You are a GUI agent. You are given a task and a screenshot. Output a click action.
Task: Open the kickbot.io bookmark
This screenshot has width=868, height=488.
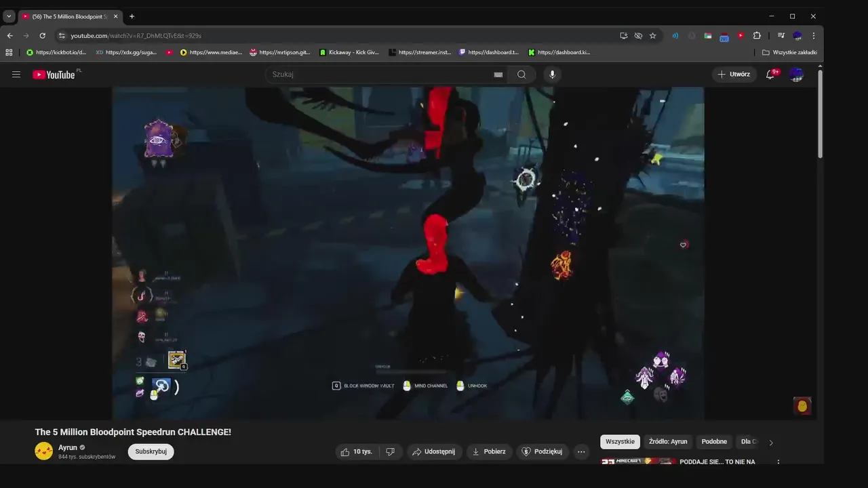57,52
